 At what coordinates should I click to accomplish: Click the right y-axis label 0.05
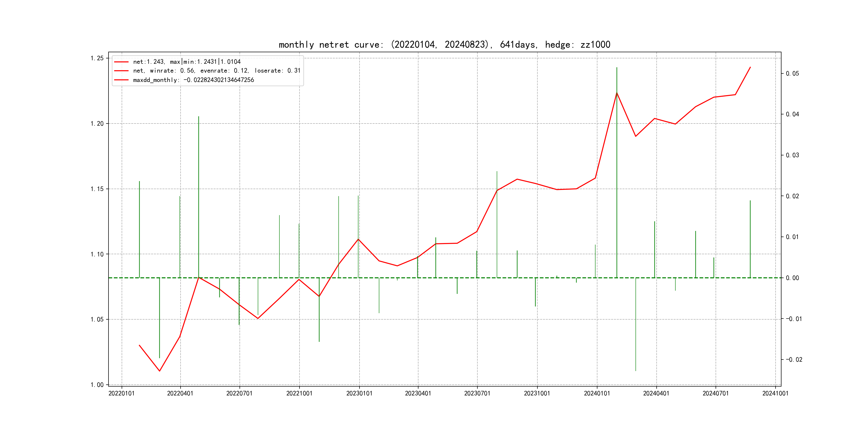pos(792,73)
